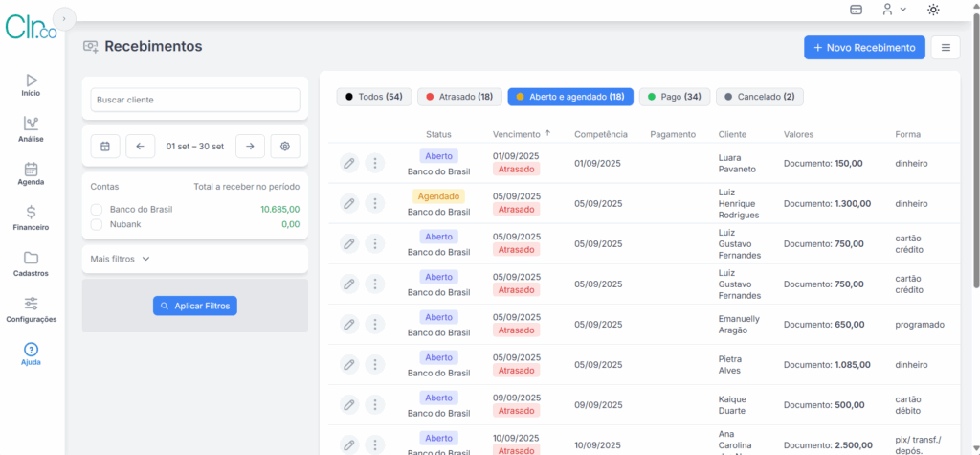Select the Pago (34) filter tab

pyautogui.click(x=674, y=97)
